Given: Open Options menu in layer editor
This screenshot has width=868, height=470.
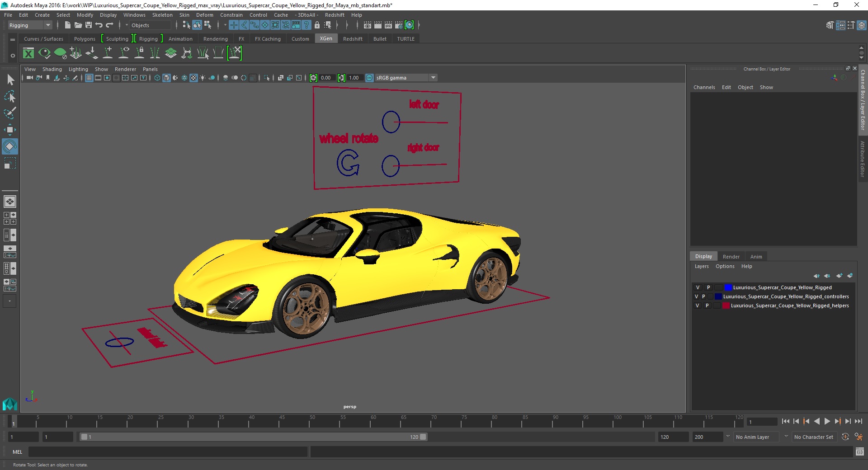Looking at the screenshot, I should [x=725, y=266].
